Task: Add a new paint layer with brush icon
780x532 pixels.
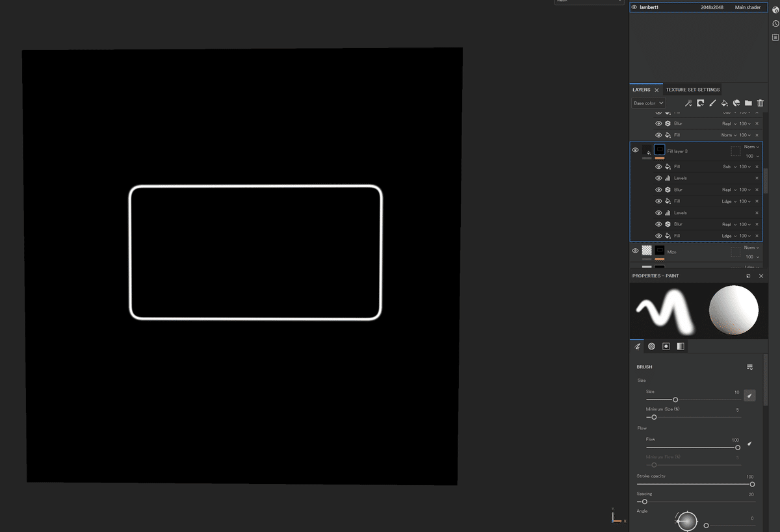Action: tap(712, 103)
